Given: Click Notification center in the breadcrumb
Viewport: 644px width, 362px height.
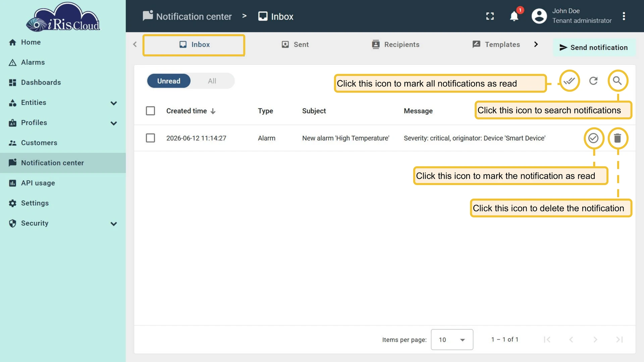Looking at the screenshot, I should tap(187, 16).
